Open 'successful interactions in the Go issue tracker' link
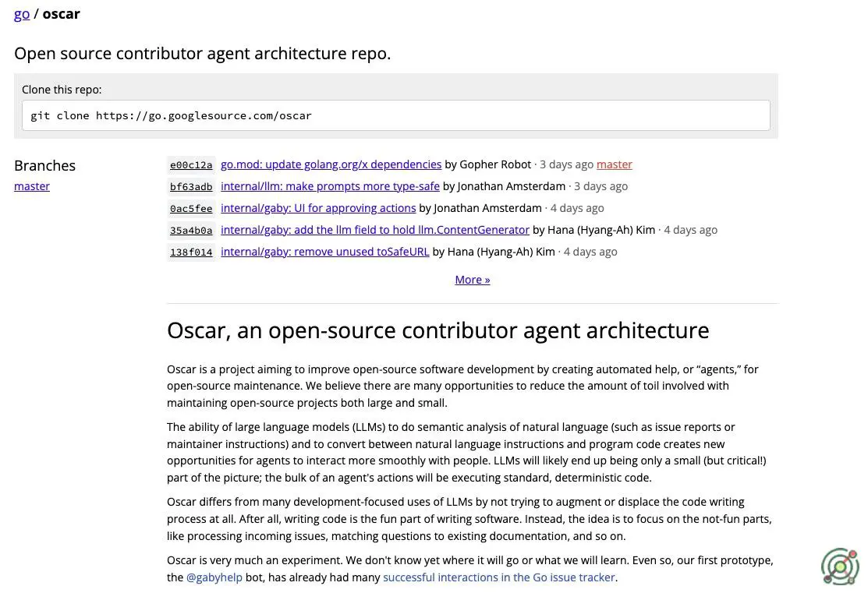The image size is (868, 593). [x=499, y=577]
